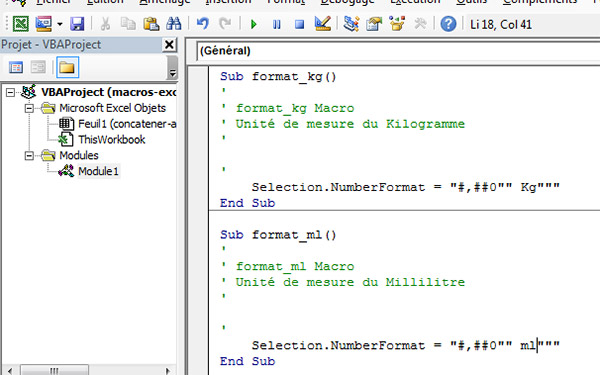The width and height of the screenshot is (600, 375).
Task: Paste with the clipboard icon
Action: [x=151, y=24]
